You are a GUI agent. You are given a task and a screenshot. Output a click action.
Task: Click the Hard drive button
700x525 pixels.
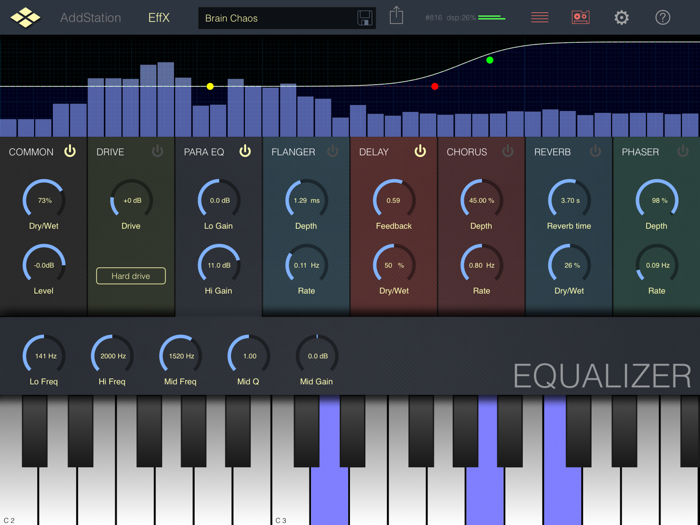coord(131,276)
